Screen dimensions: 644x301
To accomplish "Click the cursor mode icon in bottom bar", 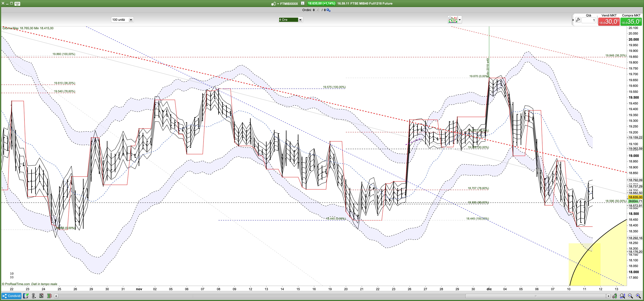I will pos(34,296).
